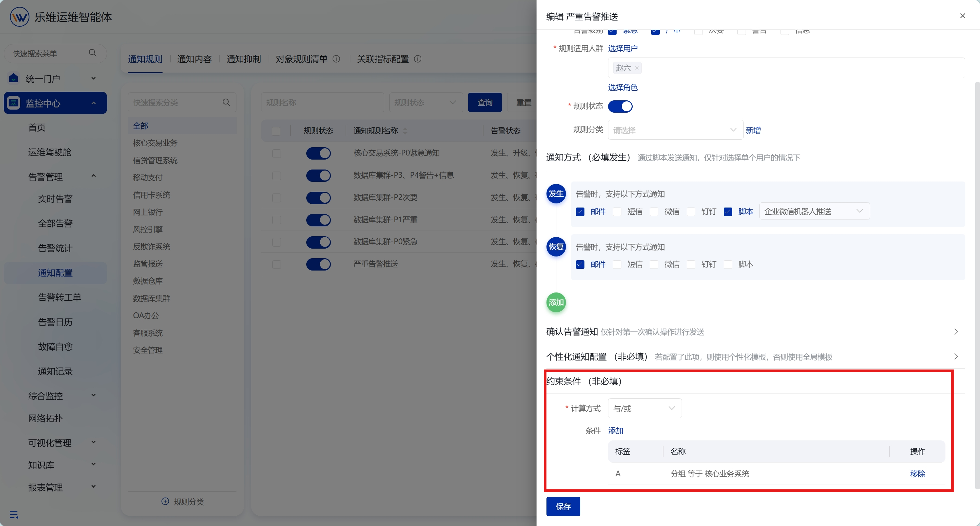Tick the select-all checkbox in table header

276,131
